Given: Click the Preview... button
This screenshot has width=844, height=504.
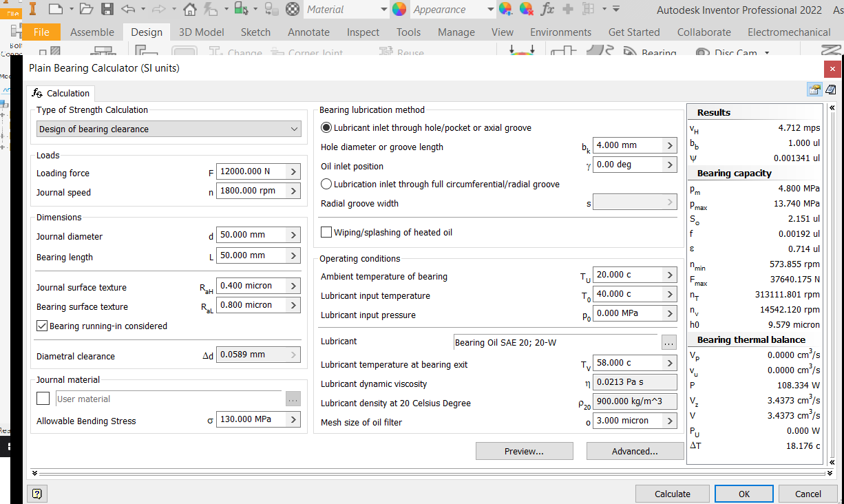Looking at the screenshot, I should [525, 451].
